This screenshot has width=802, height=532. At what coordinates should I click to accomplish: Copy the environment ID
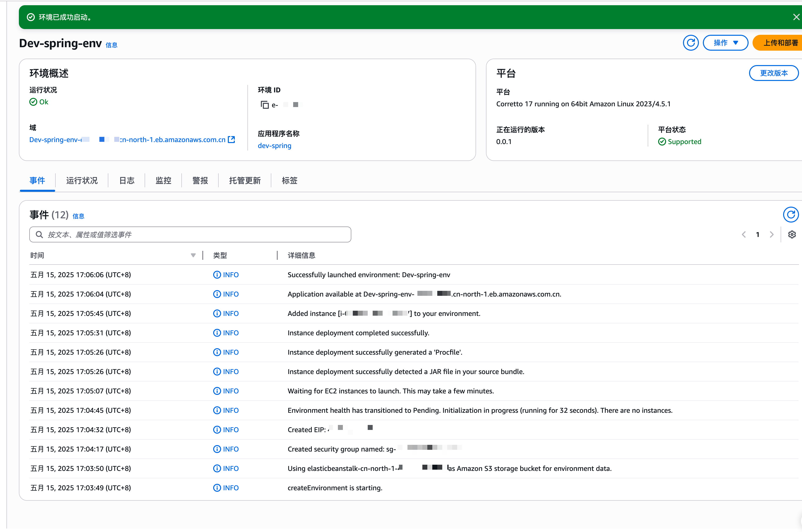coord(264,105)
